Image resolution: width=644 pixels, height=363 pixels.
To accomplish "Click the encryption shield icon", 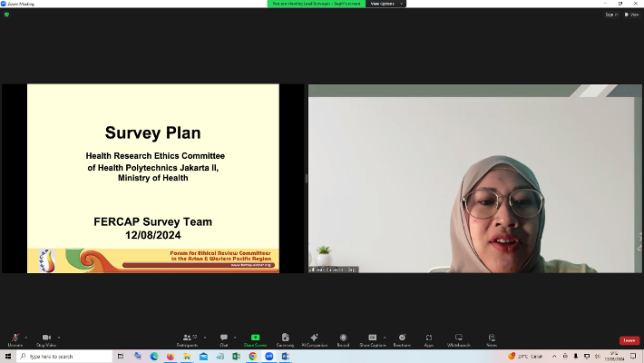I will click(x=6, y=15).
